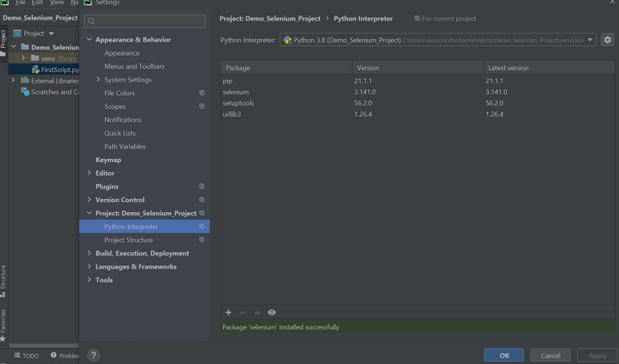619x364 pixels.
Task: Toggle the show early releases eye icon
Action: coord(272,312)
